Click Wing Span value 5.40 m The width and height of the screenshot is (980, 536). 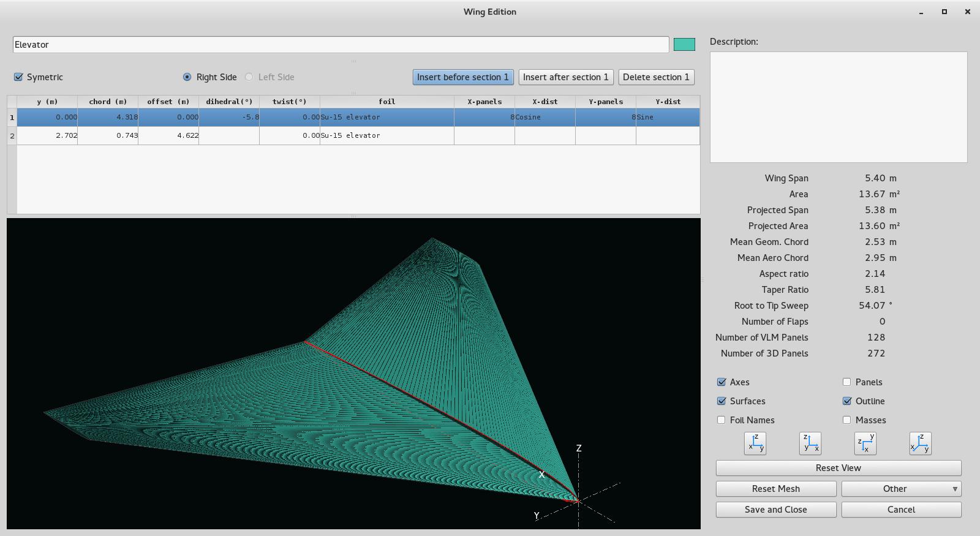tap(880, 178)
